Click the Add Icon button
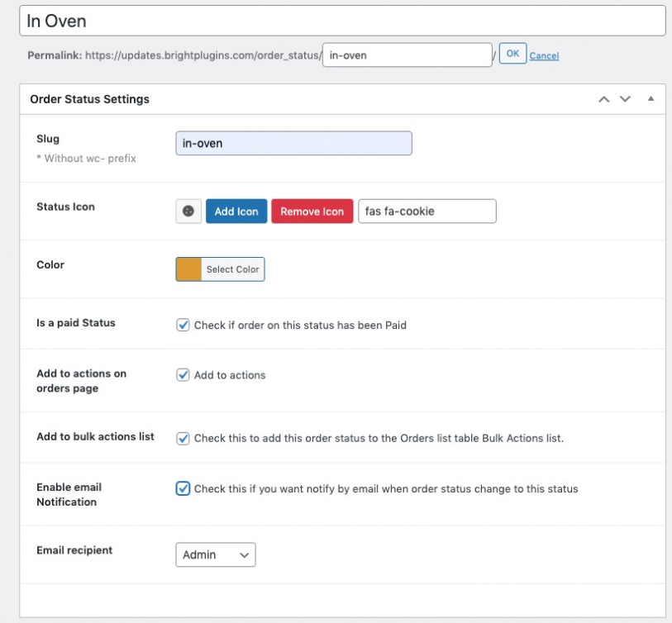The image size is (672, 623). click(236, 211)
